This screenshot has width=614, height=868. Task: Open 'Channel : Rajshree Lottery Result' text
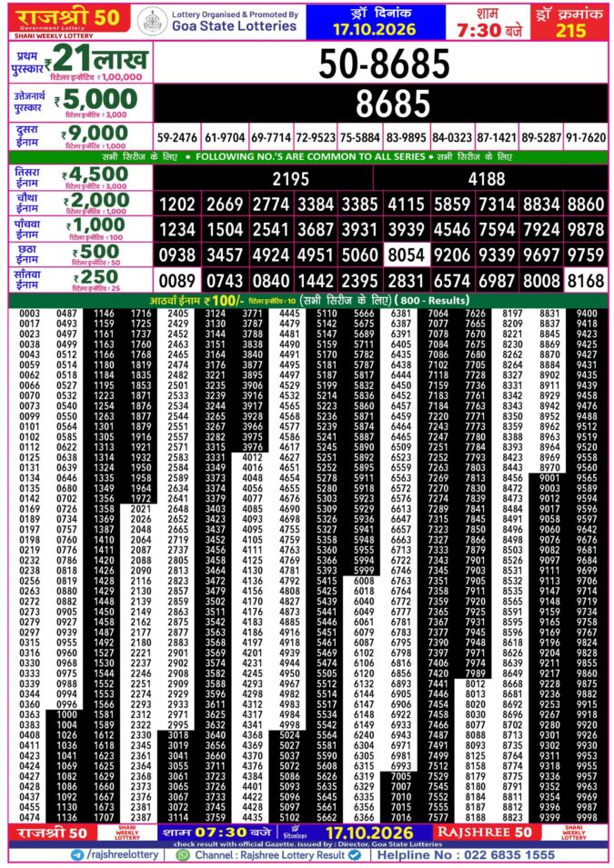click(x=270, y=855)
